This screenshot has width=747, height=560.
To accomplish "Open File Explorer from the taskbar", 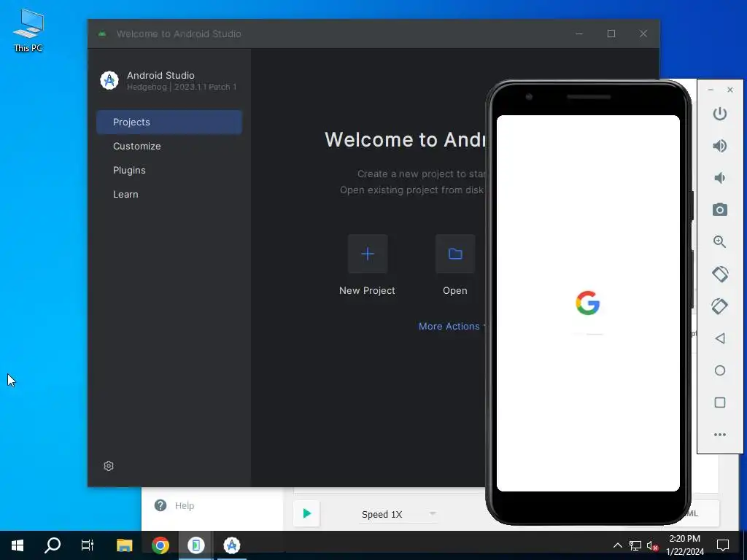I will [124, 545].
